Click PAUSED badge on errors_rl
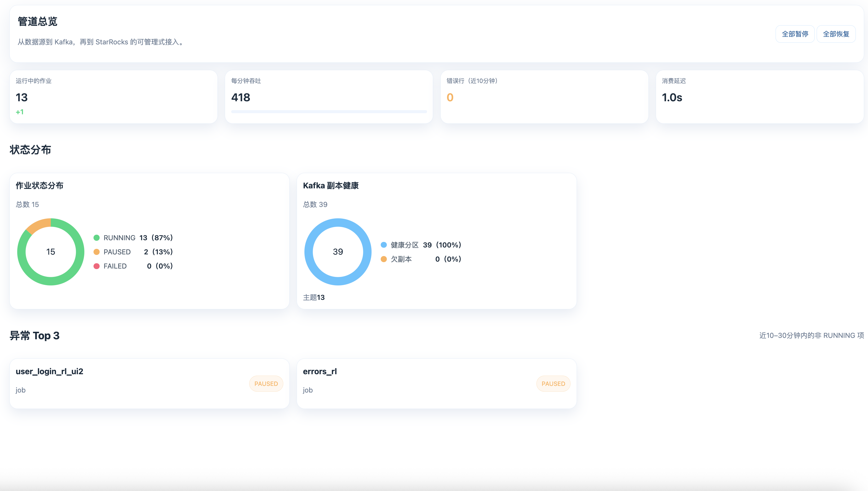Image resolution: width=868 pixels, height=491 pixels. [x=553, y=384]
